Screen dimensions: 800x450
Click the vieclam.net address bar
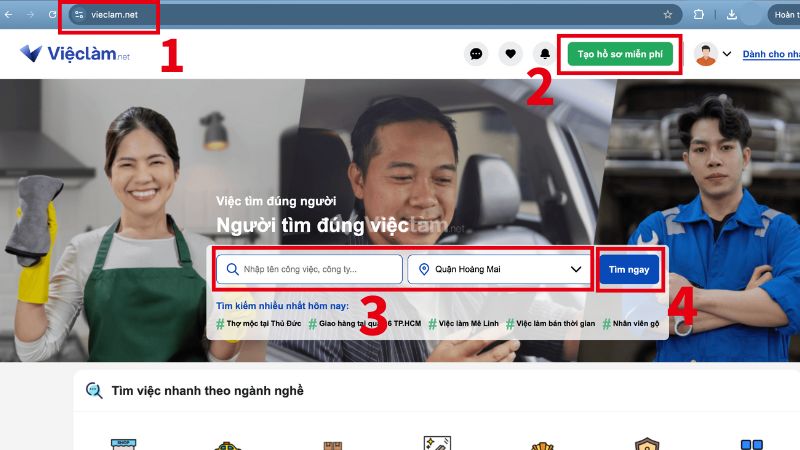point(376,14)
